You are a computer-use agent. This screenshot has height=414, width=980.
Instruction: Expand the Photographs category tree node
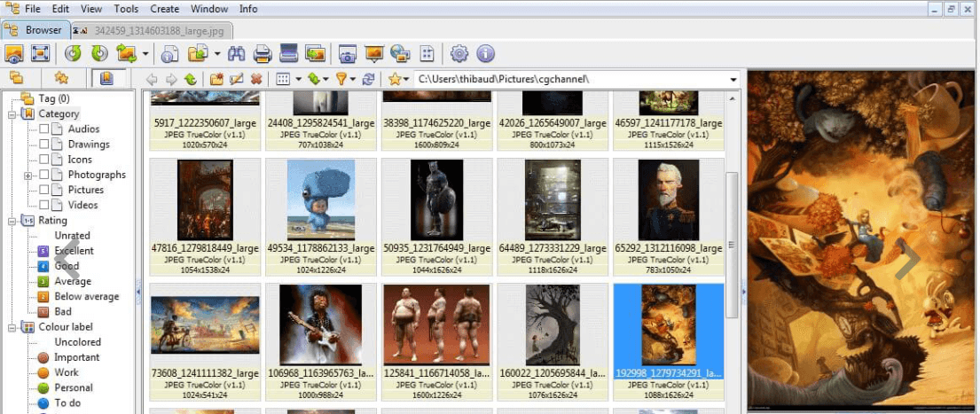pyautogui.click(x=28, y=176)
